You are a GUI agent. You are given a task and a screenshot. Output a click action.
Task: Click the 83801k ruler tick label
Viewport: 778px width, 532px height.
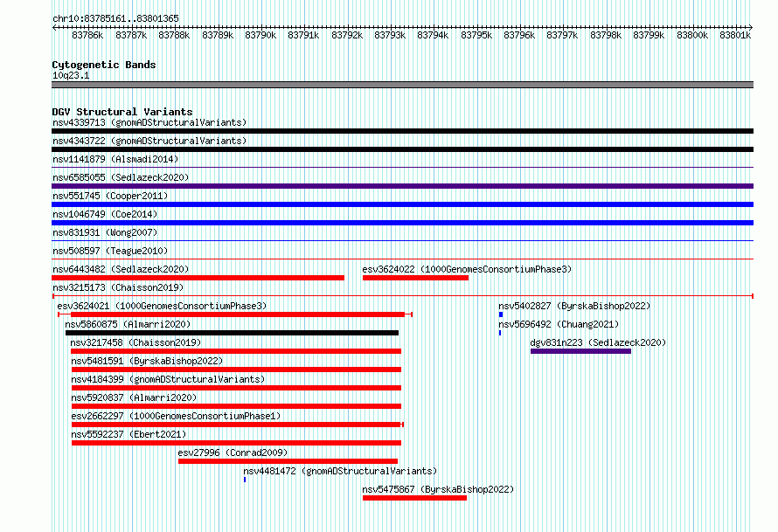(x=735, y=35)
